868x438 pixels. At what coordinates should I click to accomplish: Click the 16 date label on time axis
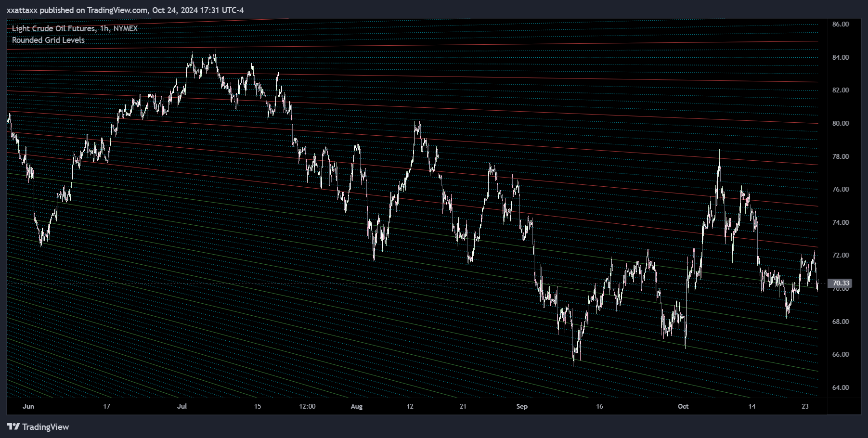click(x=599, y=406)
